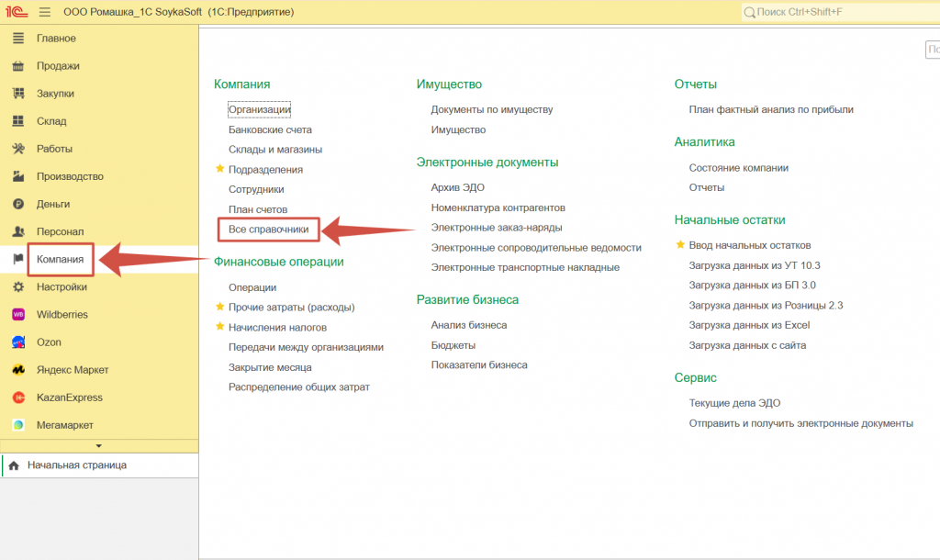Open the Компания section

(61, 260)
